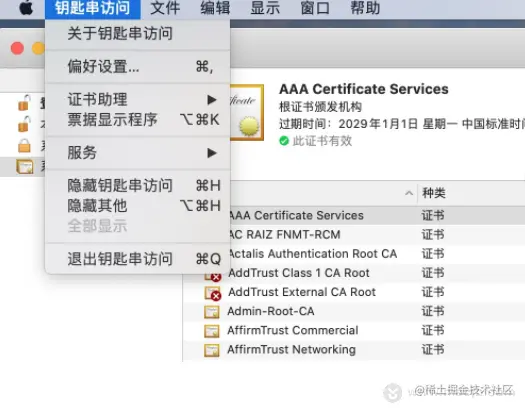Click the AAA Certificate Services header title
525x408 pixels.
[x=364, y=89]
